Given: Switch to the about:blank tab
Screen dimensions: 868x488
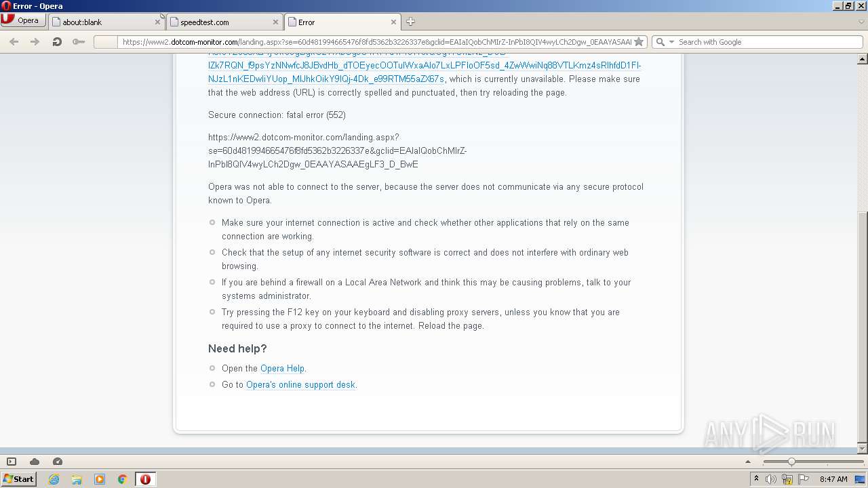Looking at the screenshot, I should (106, 22).
